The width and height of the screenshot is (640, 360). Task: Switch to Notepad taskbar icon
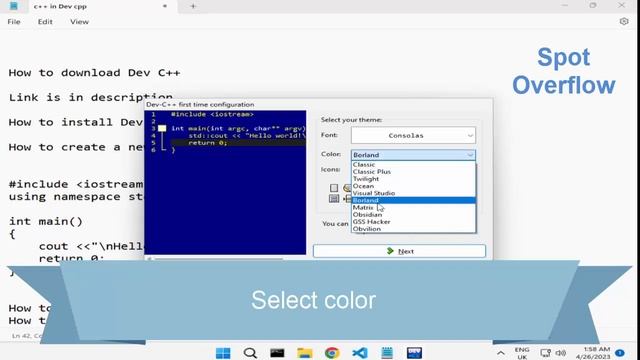click(387, 353)
